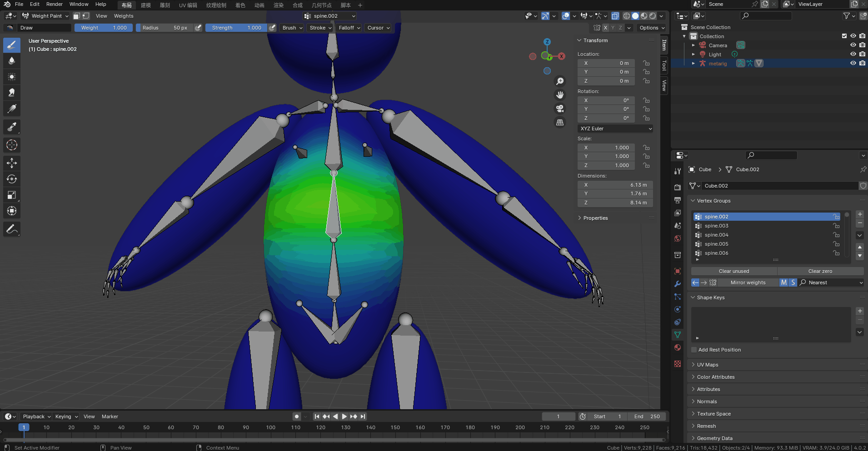The height and width of the screenshot is (451, 868).
Task: Hide metarig in viewport via eye icon
Action: pos(853,63)
